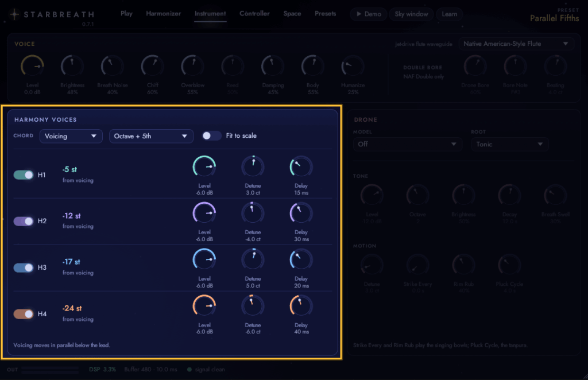This screenshot has height=380, width=588.
Task: Open the Sky window button
Action: [411, 14]
